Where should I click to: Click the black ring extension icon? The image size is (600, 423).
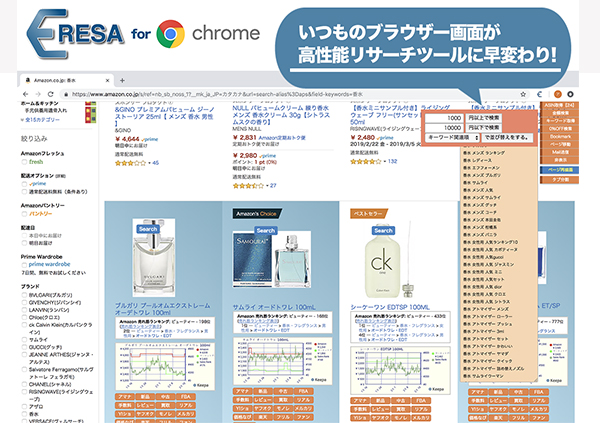(571, 94)
